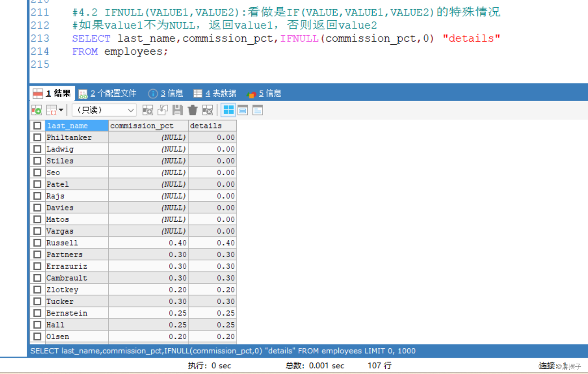Click the duplicate row icon

coord(162,110)
